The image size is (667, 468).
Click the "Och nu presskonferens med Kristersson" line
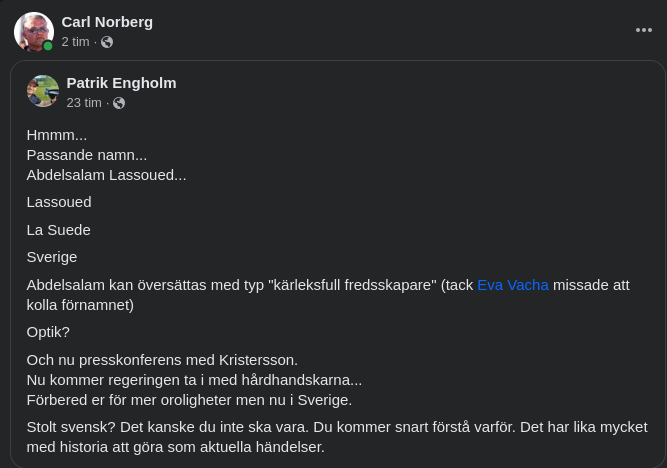(x=162, y=360)
